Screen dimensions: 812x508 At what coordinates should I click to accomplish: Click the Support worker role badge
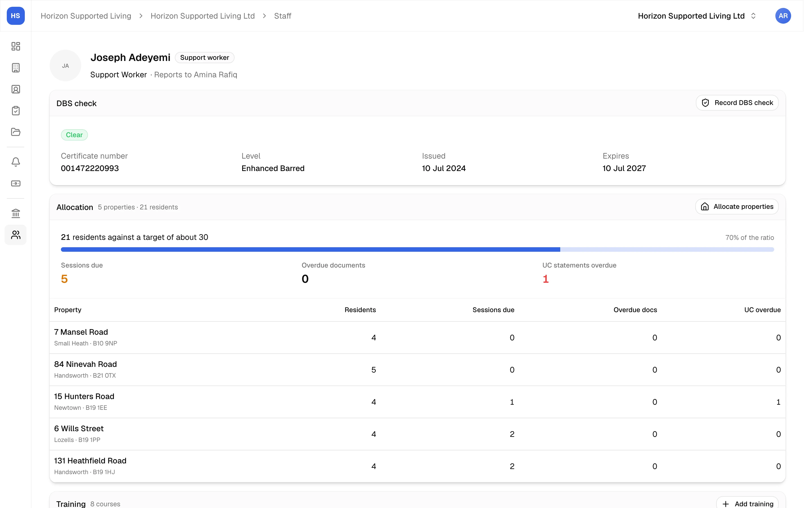[204, 58]
